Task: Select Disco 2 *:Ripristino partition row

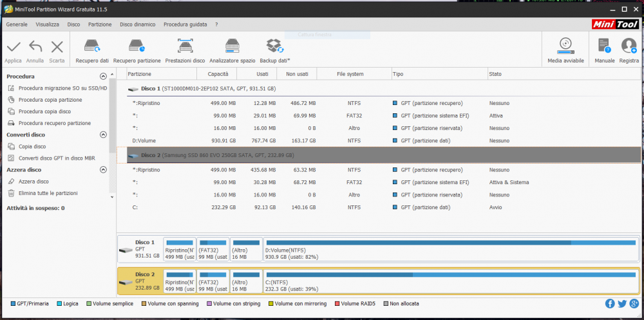Action: [x=384, y=170]
